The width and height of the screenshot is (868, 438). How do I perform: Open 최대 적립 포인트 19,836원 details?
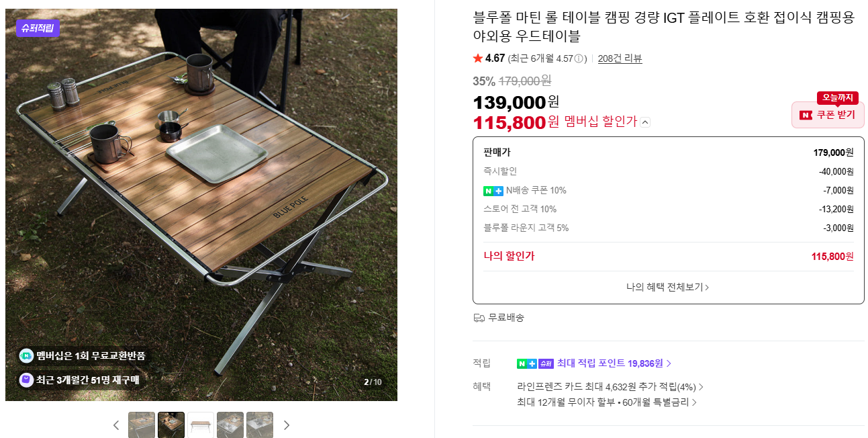point(614,363)
